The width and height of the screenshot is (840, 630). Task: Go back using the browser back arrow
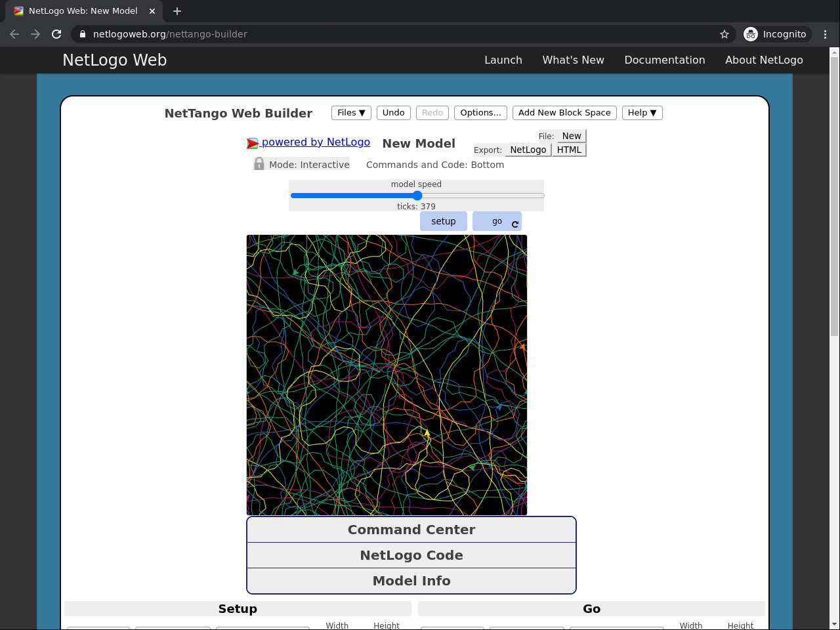(x=14, y=34)
